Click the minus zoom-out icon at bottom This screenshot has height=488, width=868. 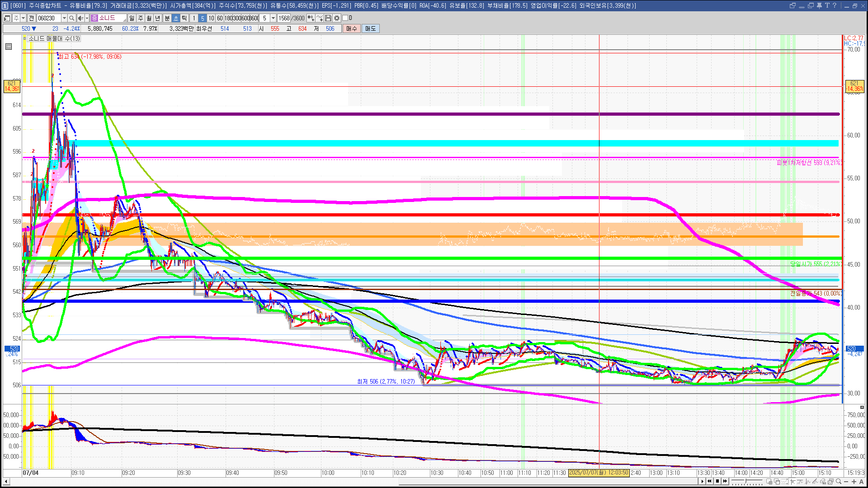[846, 482]
